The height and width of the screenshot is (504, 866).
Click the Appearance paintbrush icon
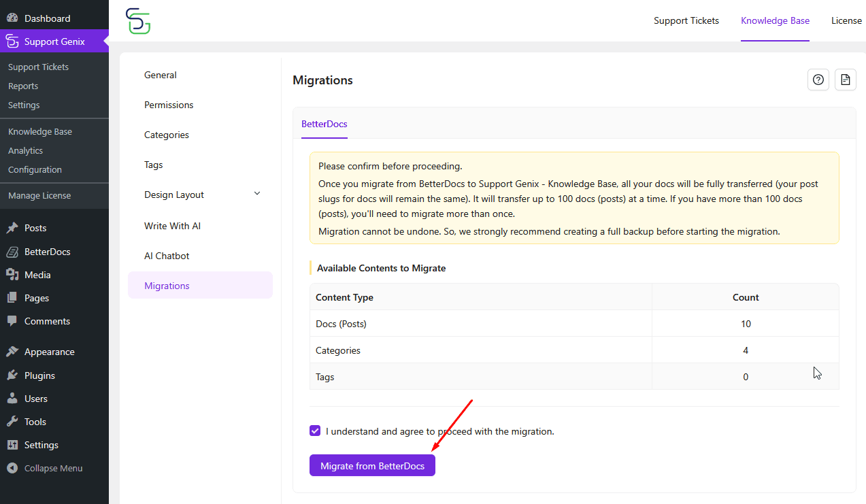(12, 352)
